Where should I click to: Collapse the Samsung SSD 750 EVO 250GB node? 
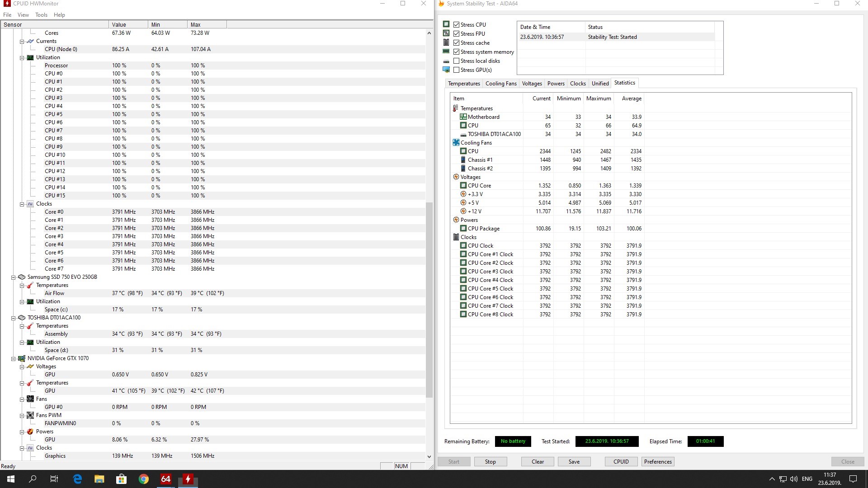(13, 277)
